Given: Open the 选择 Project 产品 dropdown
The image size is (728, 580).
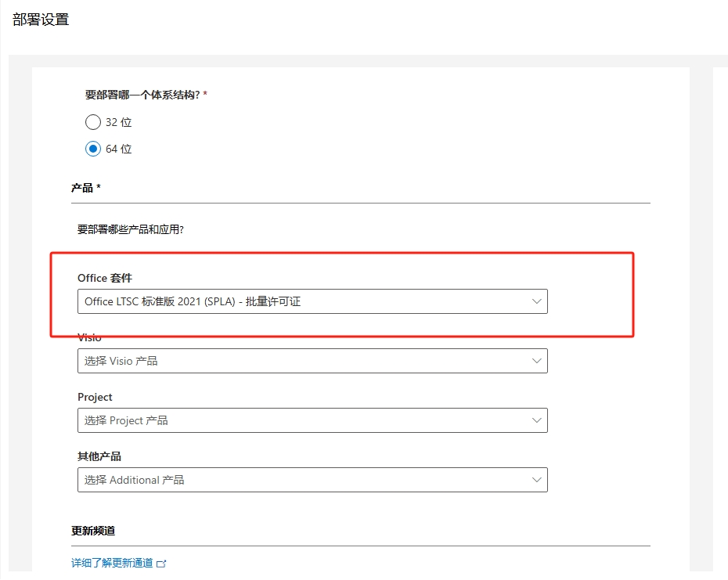Looking at the screenshot, I should pos(305,420).
